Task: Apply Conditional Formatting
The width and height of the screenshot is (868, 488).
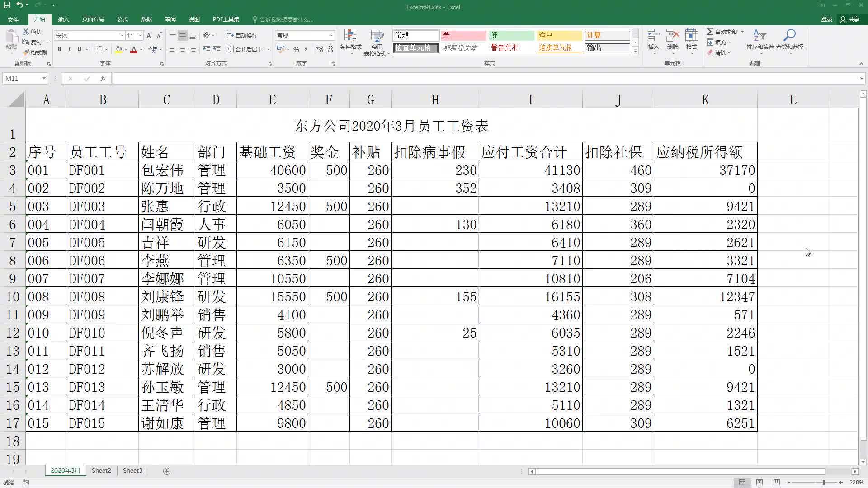Action: tap(351, 42)
